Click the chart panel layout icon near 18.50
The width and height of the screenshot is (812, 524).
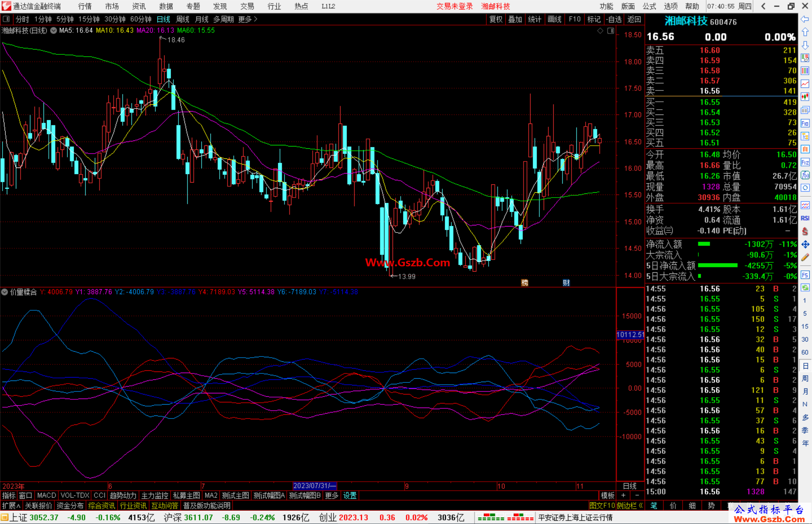[611, 31]
